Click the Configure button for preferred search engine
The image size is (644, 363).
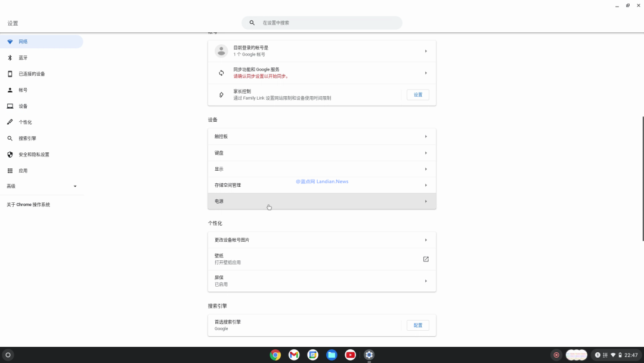tap(417, 325)
